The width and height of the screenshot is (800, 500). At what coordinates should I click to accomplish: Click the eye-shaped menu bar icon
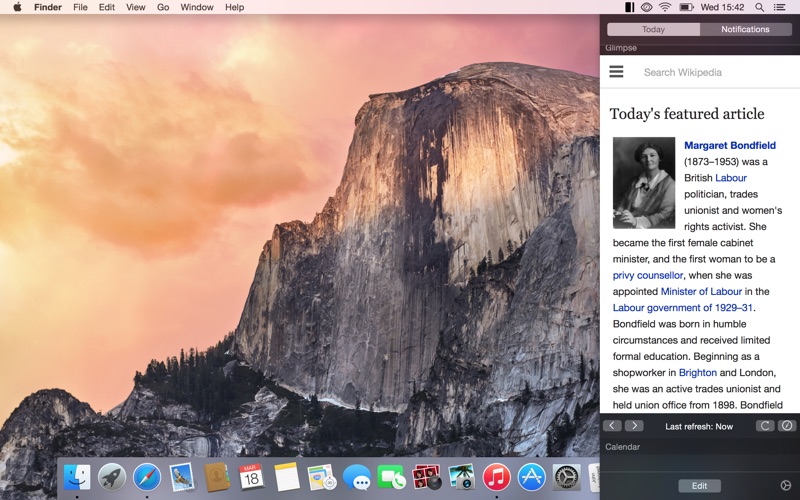[x=646, y=7]
